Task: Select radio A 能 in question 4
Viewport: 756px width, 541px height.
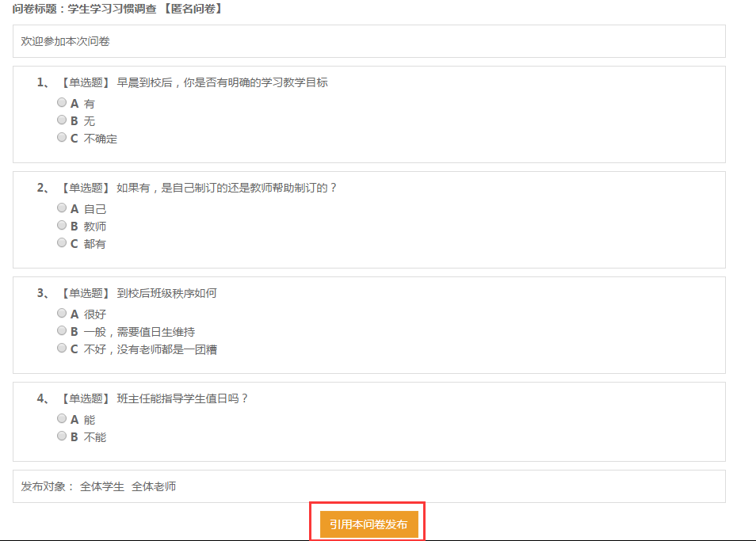Action: (62, 418)
